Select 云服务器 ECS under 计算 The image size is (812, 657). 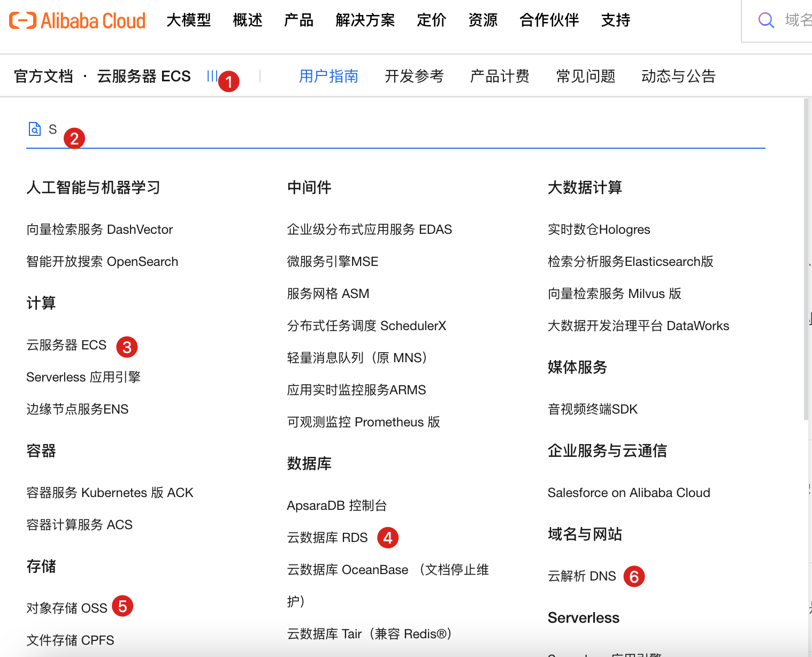pyautogui.click(x=66, y=345)
